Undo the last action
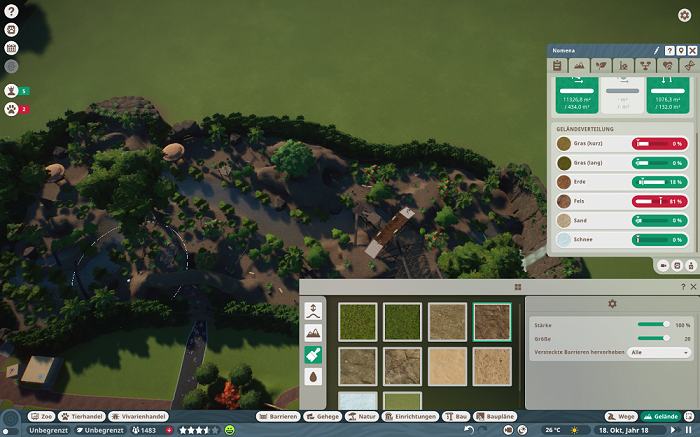Screen dimensions: 700x437 coord(468,430)
